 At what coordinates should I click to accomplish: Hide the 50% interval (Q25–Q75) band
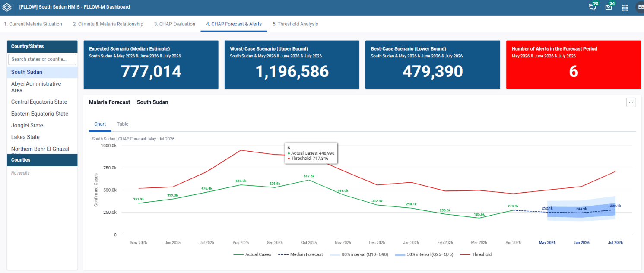pos(424,254)
